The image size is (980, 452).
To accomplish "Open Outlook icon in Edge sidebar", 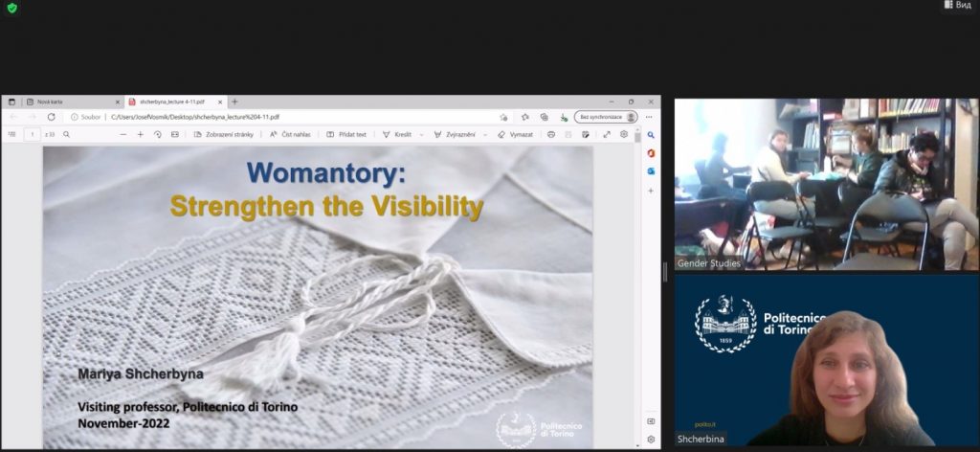I will point(651,170).
